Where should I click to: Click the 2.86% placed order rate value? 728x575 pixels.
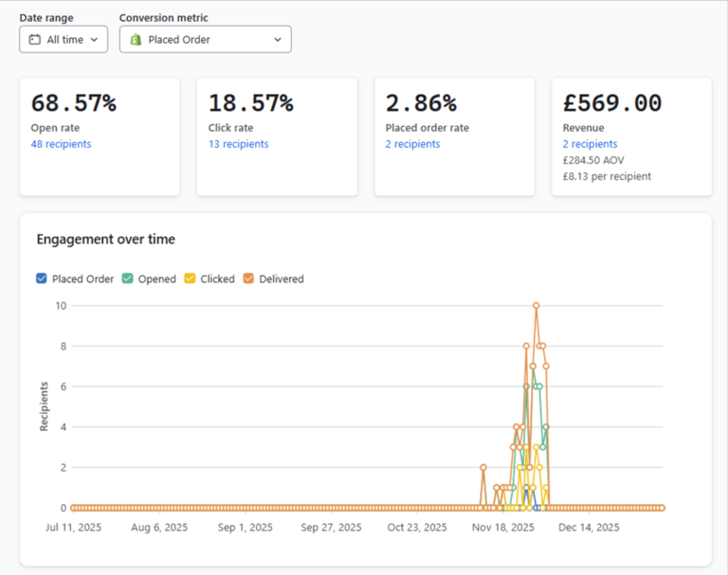pos(421,103)
